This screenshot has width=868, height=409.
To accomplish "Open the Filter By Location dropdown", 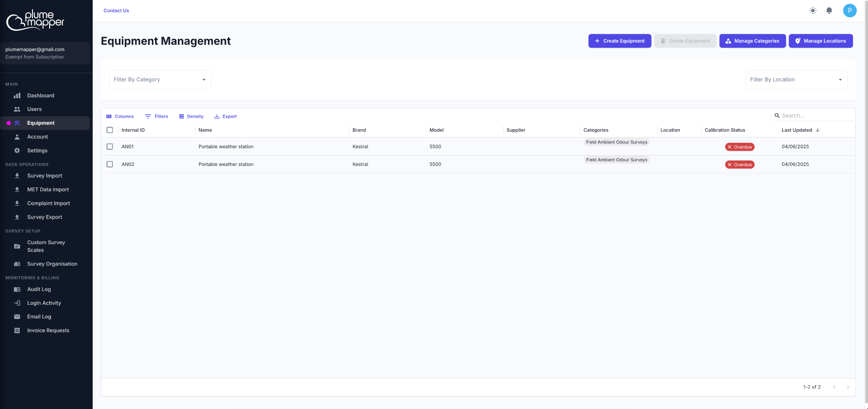I will pos(796,80).
